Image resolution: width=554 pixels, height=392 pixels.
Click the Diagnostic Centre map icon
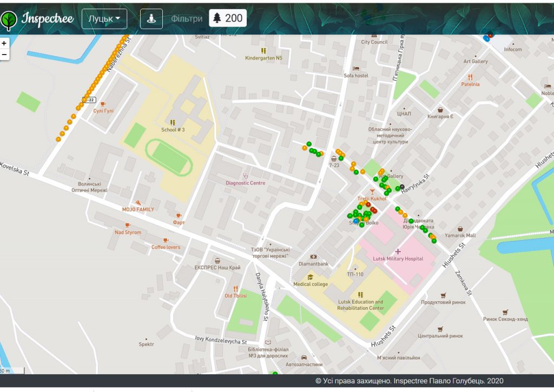point(245,175)
